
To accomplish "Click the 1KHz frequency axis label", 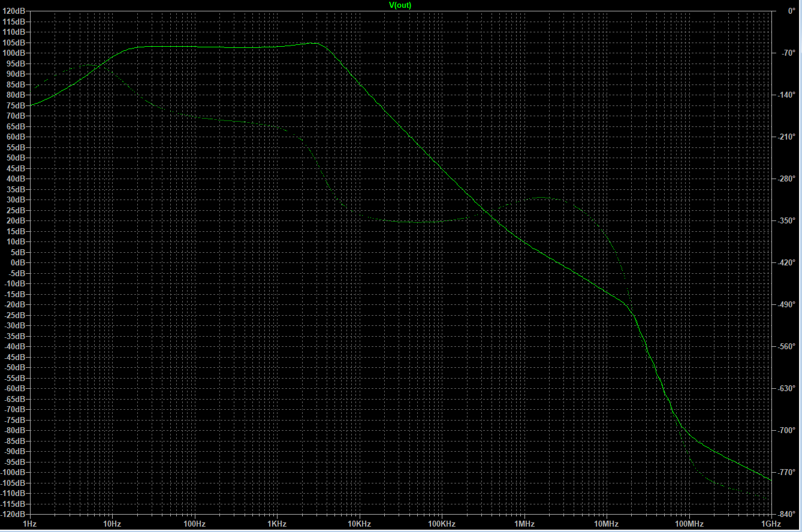I will 277,524.
